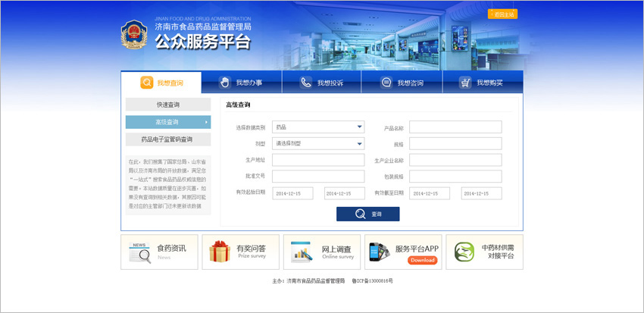Image resolution: width=644 pixels, height=313 pixels.
Task: Open 药品电子监管码查询 sidebar item
Action: pos(168,139)
